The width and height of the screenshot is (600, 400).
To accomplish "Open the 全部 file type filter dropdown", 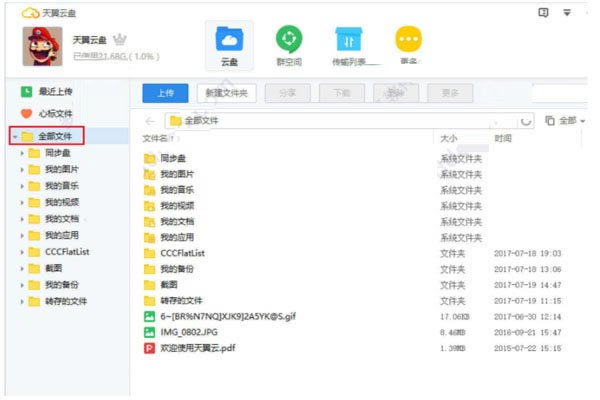I will tap(565, 121).
